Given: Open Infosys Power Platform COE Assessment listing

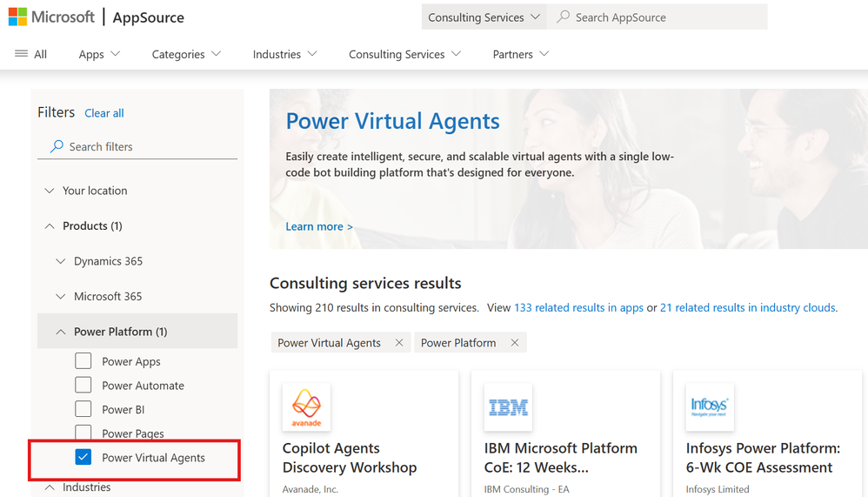Looking at the screenshot, I should point(763,458).
